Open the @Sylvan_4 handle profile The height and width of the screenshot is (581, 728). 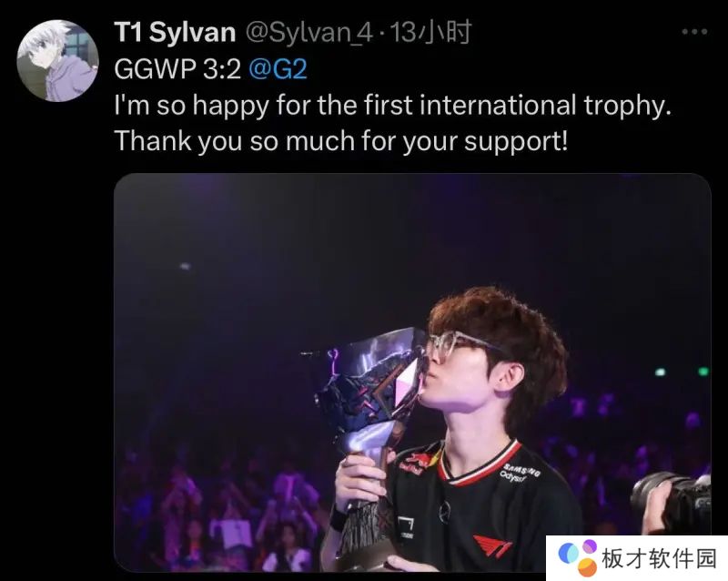tap(308, 32)
